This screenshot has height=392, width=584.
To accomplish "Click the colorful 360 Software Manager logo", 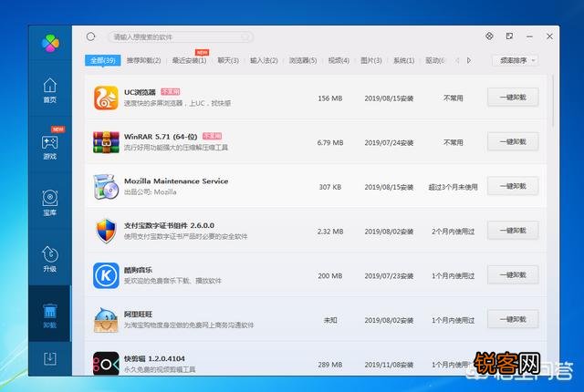I will 50,43.
